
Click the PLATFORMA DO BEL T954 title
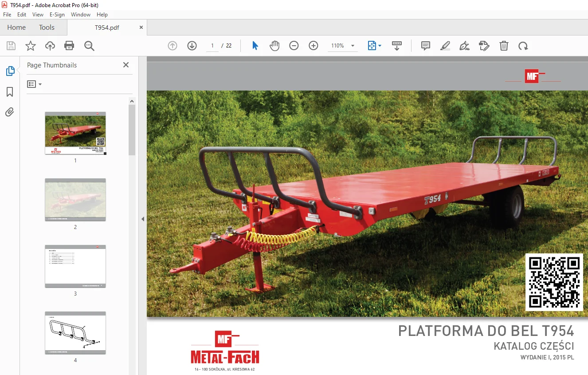tap(486, 331)
